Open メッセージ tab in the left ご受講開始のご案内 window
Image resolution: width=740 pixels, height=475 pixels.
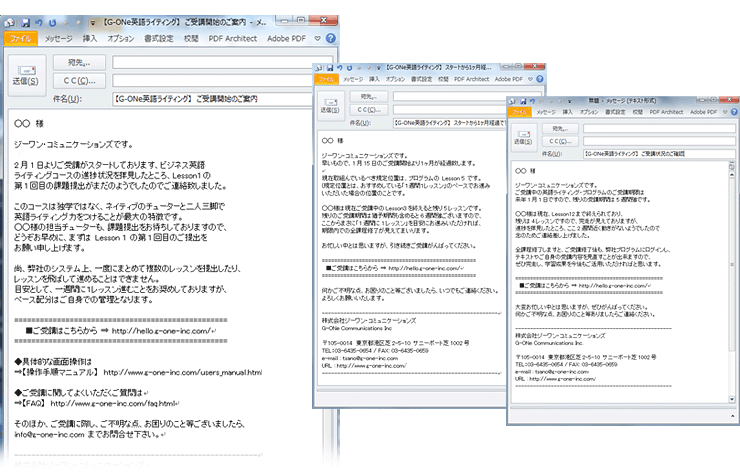click(59, 39)
